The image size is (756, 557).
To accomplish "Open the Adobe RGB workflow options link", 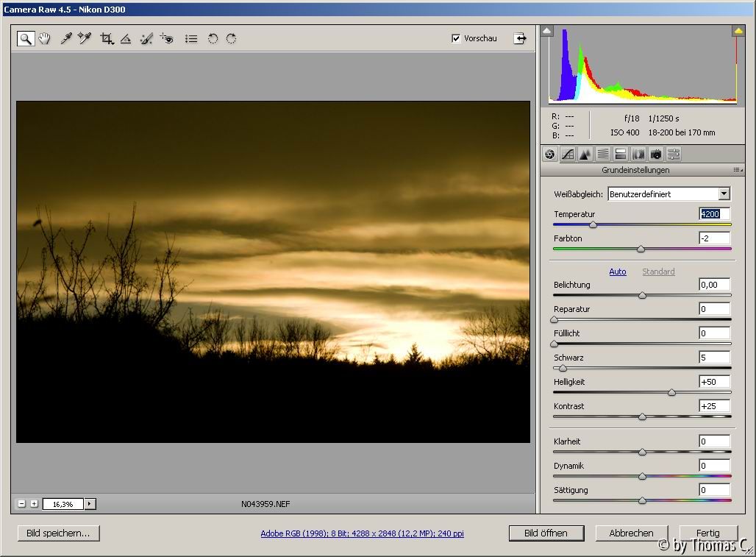I will pos(362,533).
